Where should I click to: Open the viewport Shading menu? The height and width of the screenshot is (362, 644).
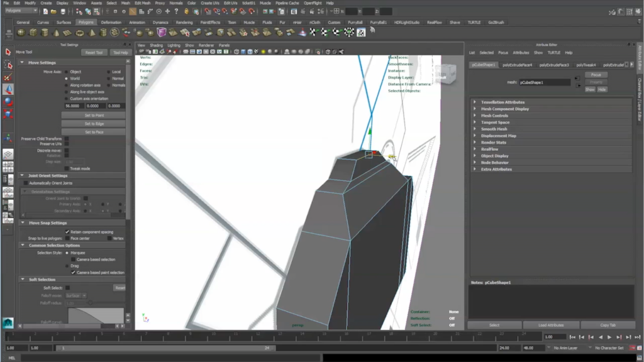pos(156,45)
